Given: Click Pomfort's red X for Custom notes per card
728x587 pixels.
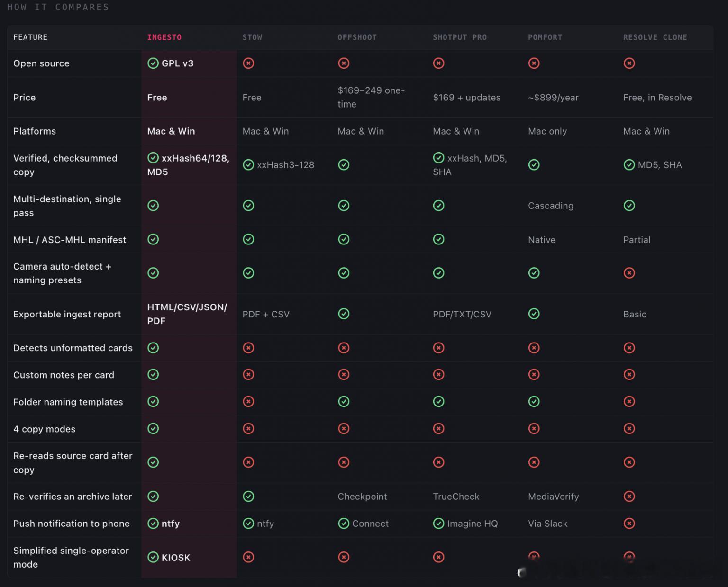Looking at the screenshot, I should click(x=534, y=375).
